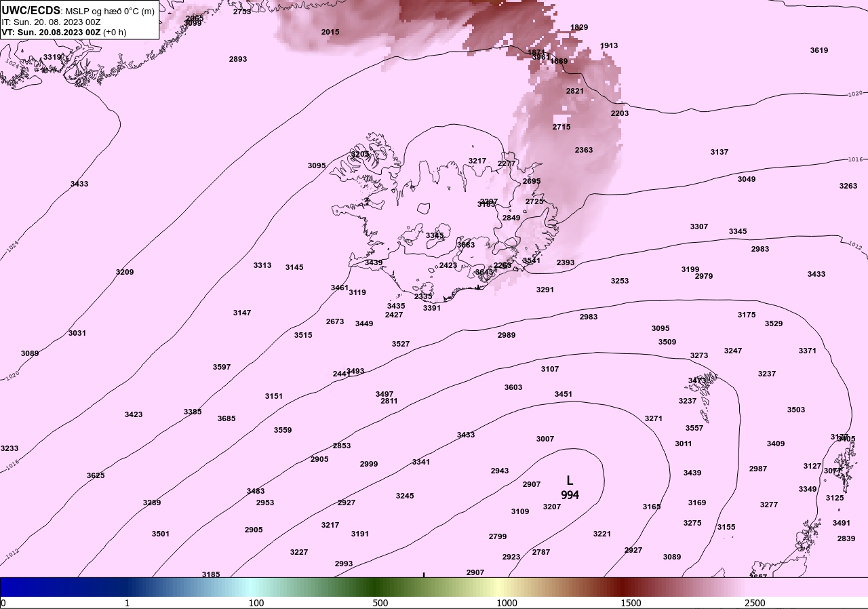Click the freezing level value 3049
This screenshot has height=609, width=868.
coord(747,179)
